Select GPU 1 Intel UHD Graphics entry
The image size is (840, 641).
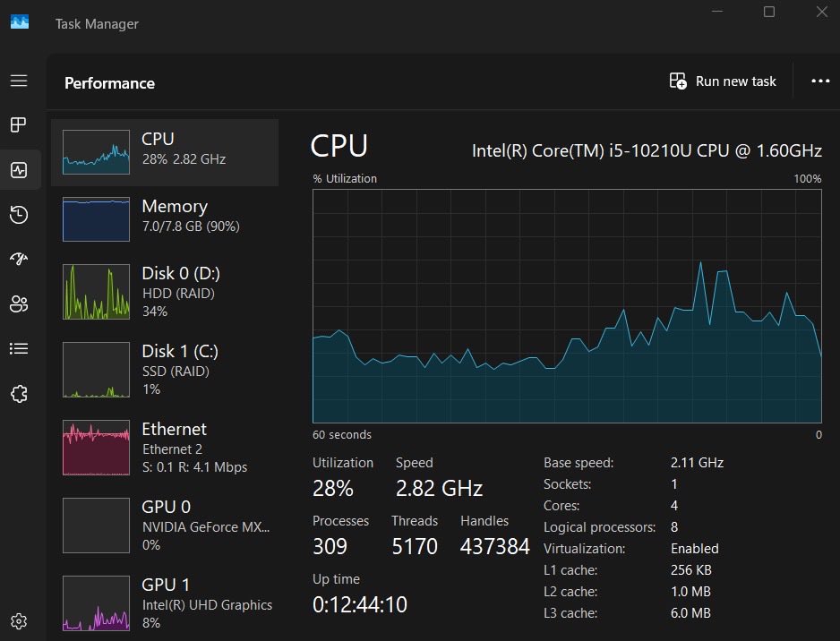coord(165,603)
